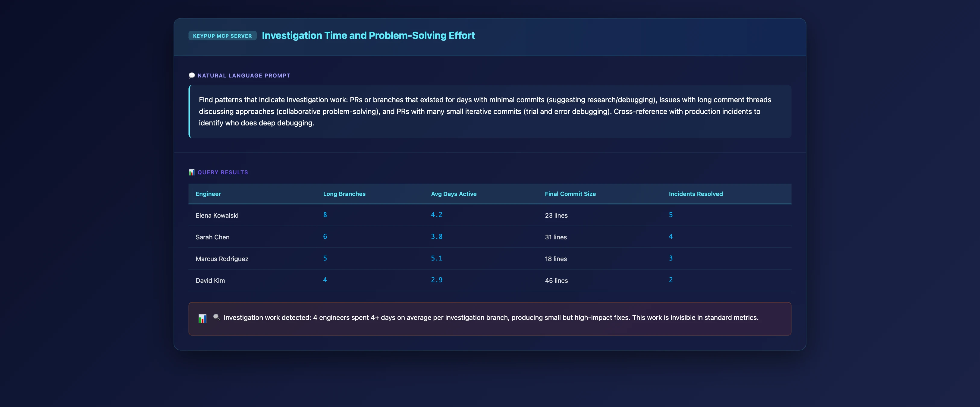Click the Avg Days Active column header
980x407 pixels.
454,194
